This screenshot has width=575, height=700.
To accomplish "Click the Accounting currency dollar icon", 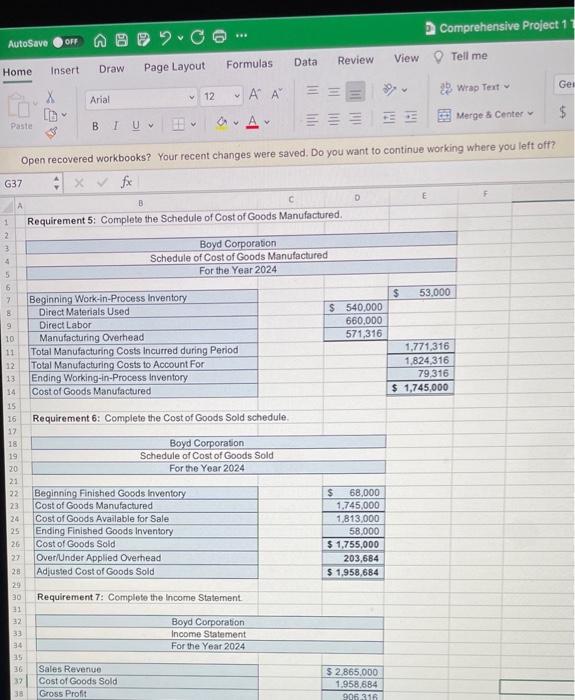I will coord(562,112).
